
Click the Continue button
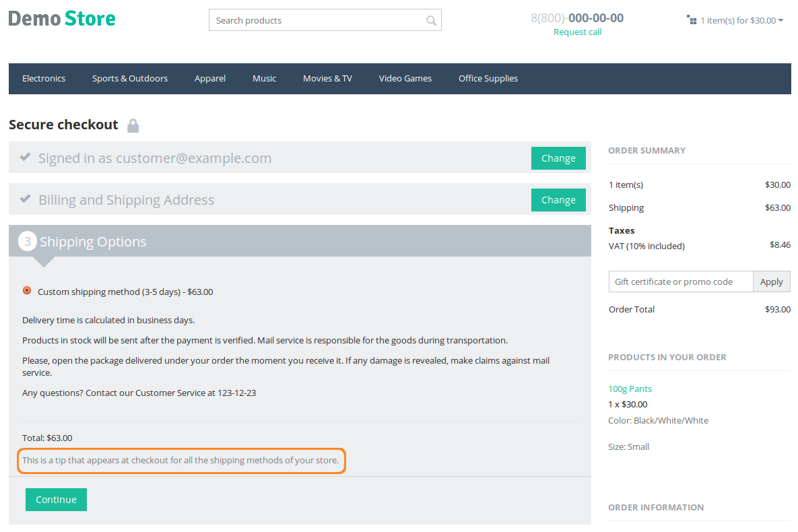56,500
